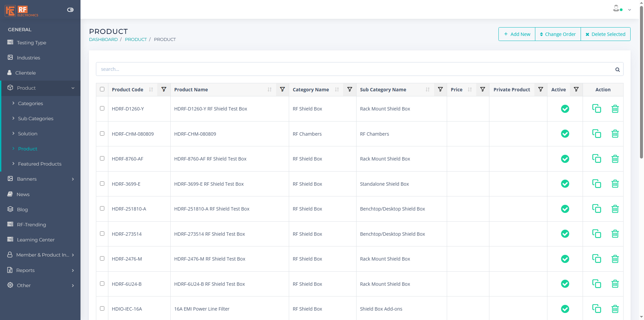Click the search magnifier icon

click(x=617, y=70)
